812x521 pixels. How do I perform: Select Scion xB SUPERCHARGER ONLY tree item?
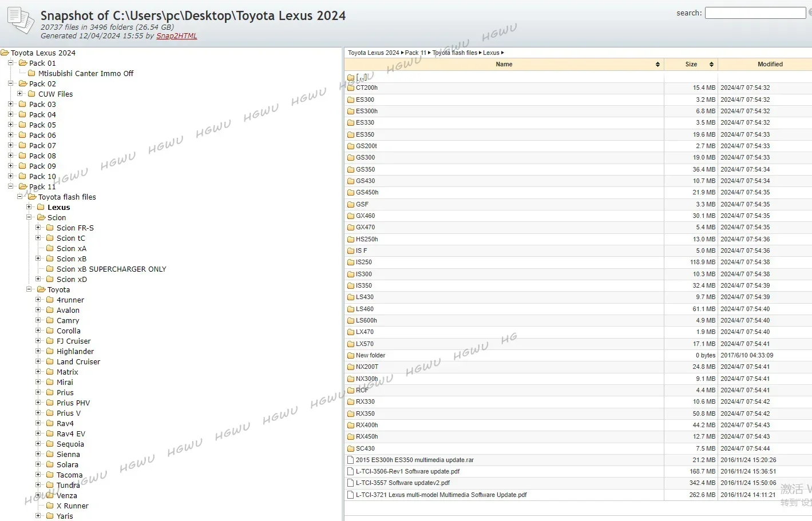point(111,269)
